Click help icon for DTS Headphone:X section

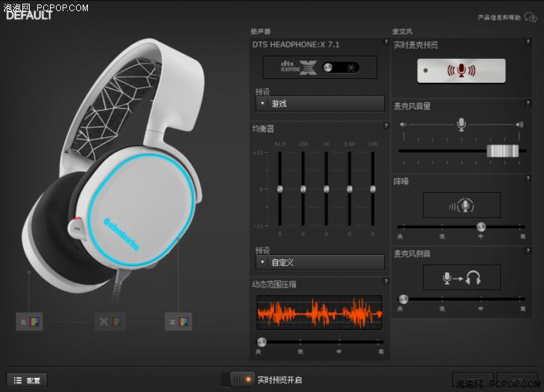click(x=386, y=43)
